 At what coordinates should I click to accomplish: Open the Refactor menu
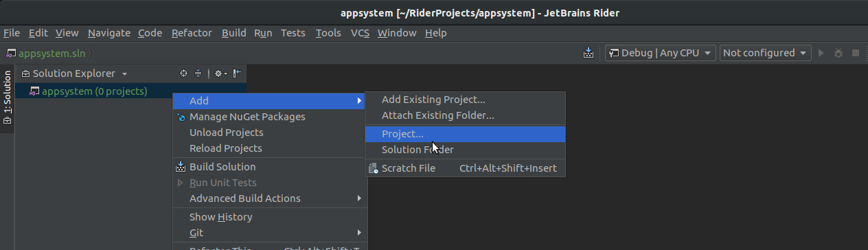192,33
